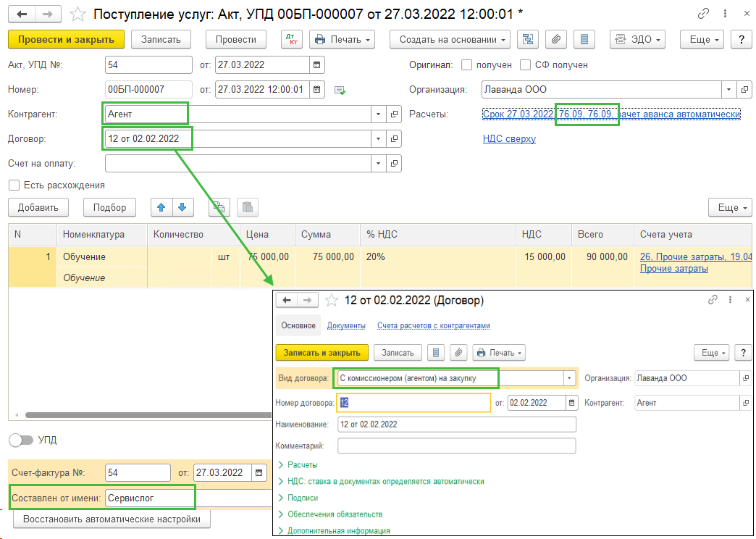Move table row down with arrow
This screenshot has width=756, height=539.
(x=182, y=207)
